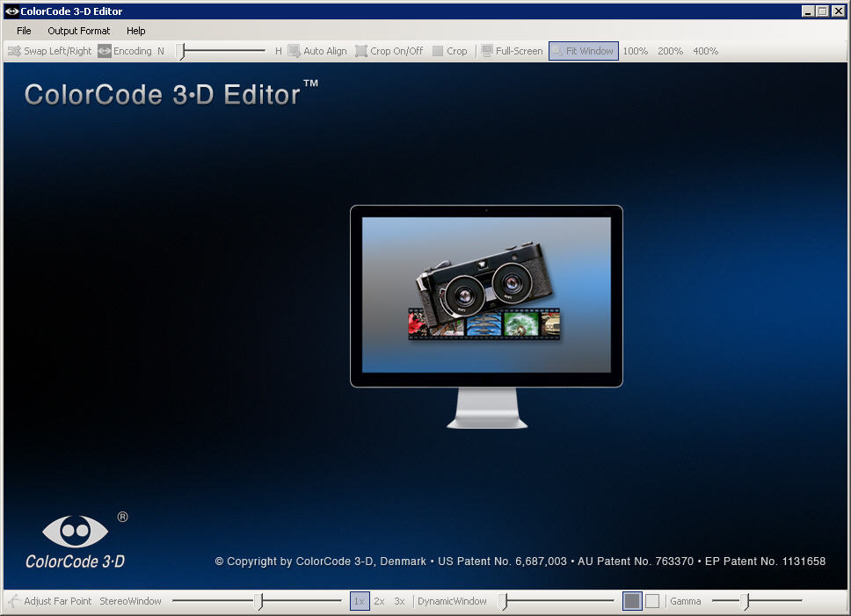Click the Auto Align icon
This screenshot has width=851, height=616.
click(295, 51)
